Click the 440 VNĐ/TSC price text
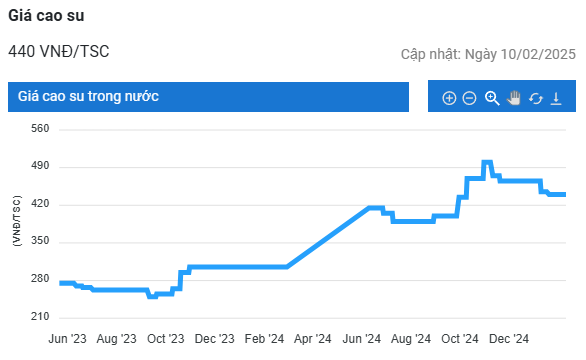586x360 pixels. [59, 51]
